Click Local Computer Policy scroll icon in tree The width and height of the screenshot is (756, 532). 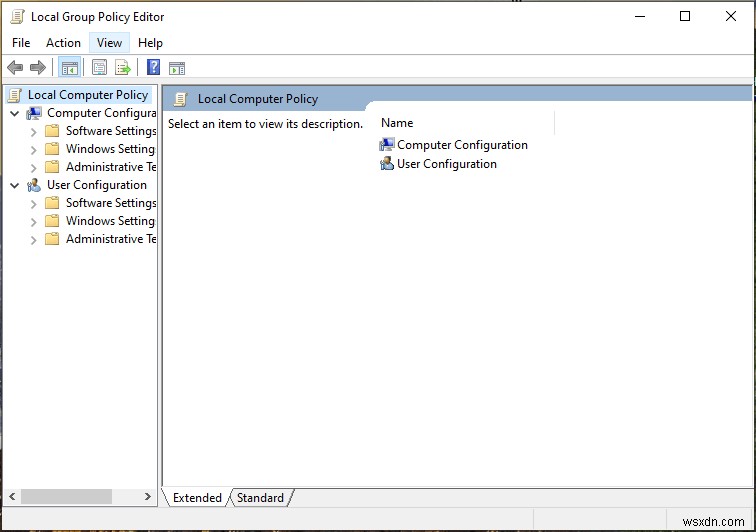point(15,95)
